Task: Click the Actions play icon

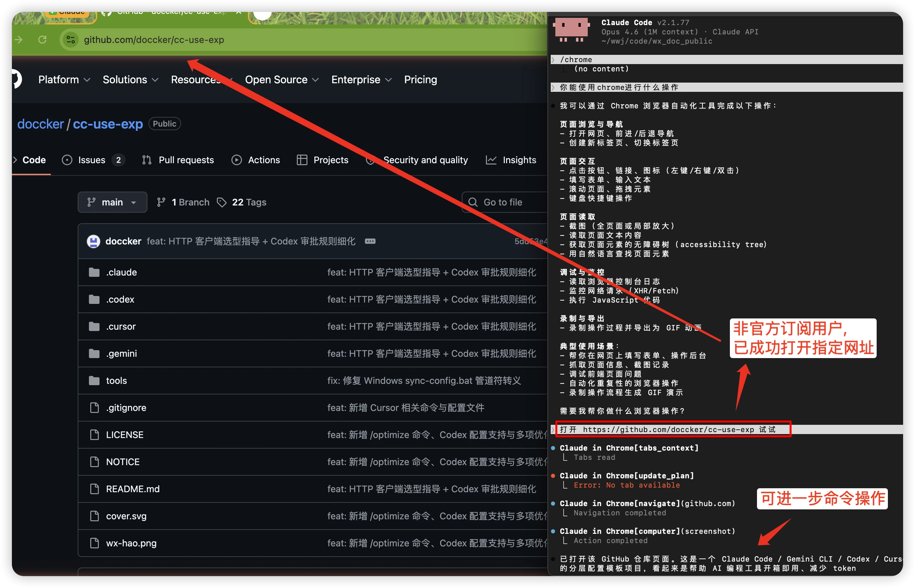Action: (x=236, y=160)
